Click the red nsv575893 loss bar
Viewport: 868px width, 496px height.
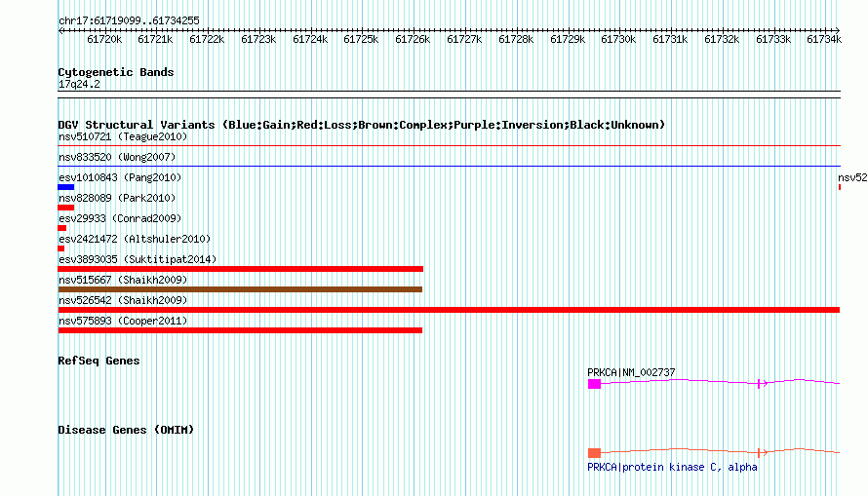point(240,330)
